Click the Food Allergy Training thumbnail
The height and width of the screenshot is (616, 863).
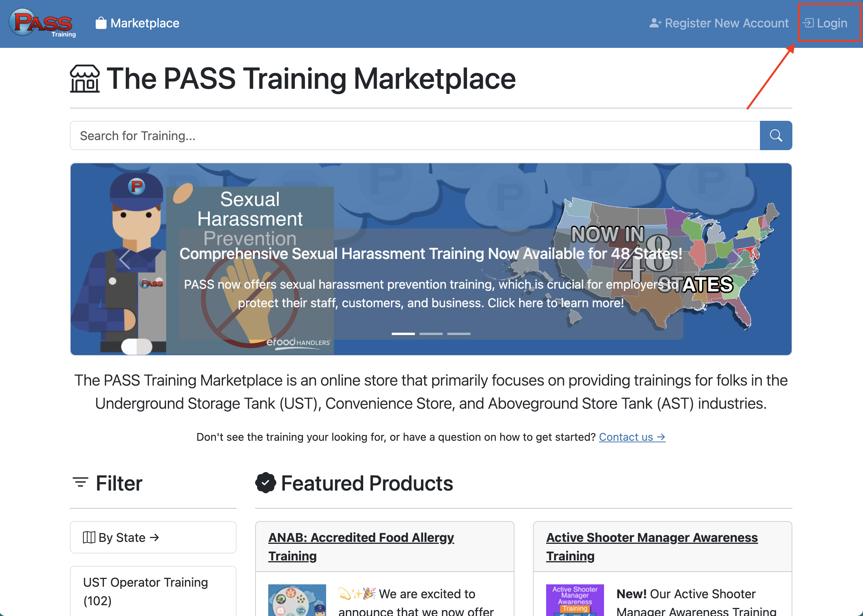[297, 600]
